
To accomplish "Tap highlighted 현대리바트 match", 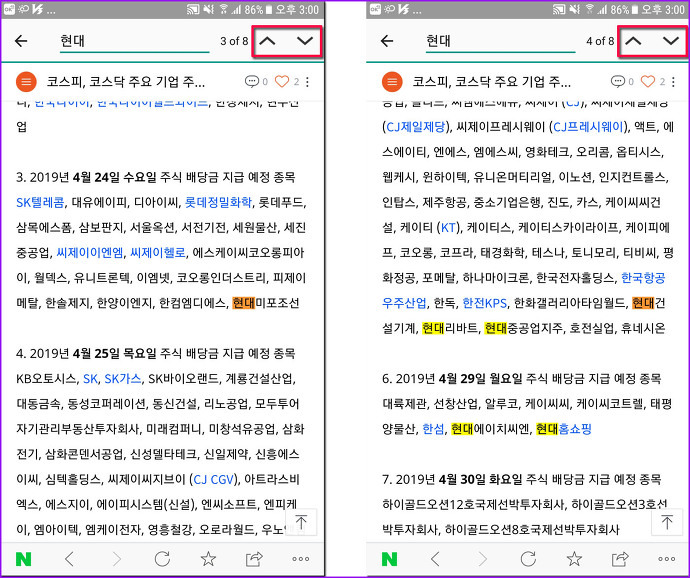I will 450,328.
